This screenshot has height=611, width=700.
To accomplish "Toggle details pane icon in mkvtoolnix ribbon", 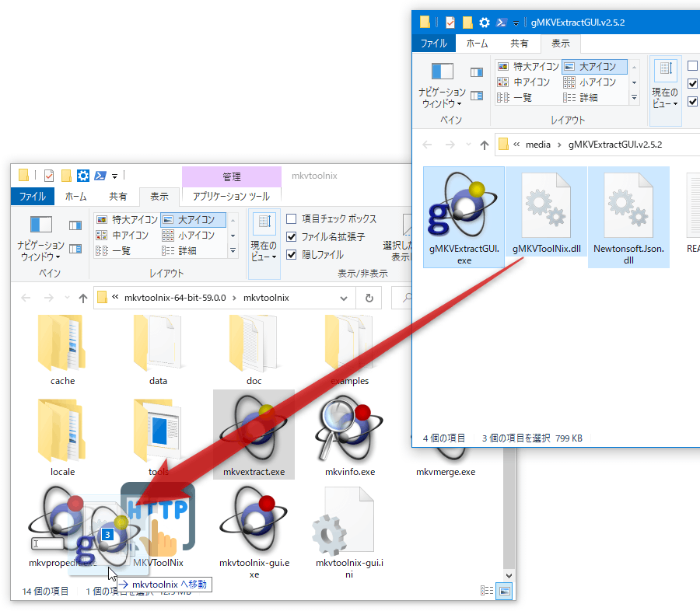I will point(75,249).
